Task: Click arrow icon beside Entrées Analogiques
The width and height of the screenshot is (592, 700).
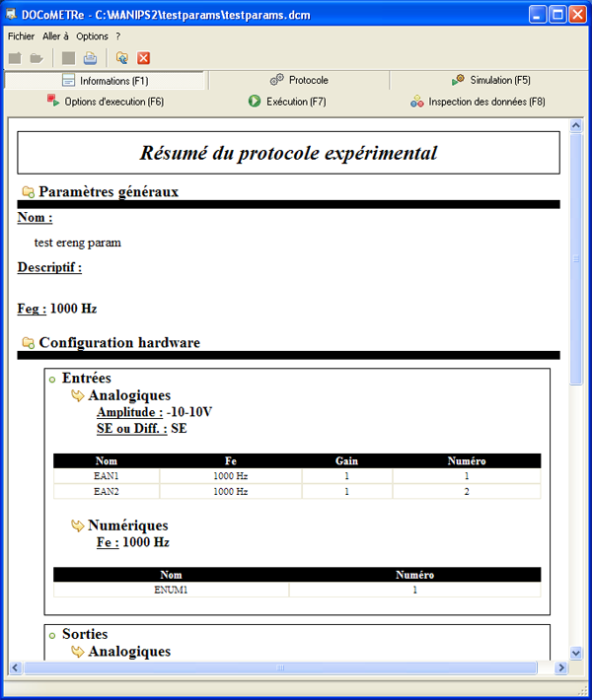Action: (x=78, y=395)
